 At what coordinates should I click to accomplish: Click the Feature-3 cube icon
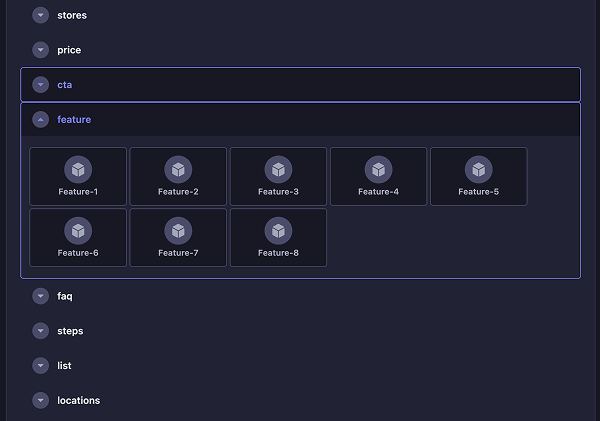(278, 169)
